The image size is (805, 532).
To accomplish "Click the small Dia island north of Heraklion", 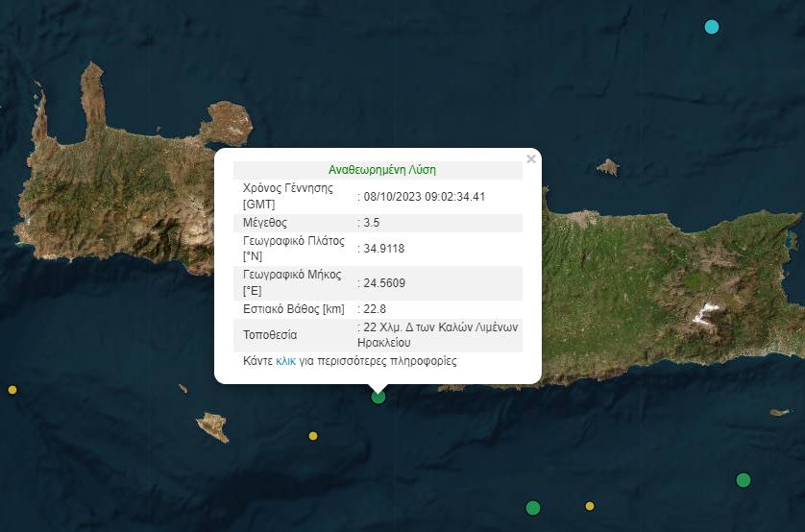I will pyautogui.click(x=607, y=167).
